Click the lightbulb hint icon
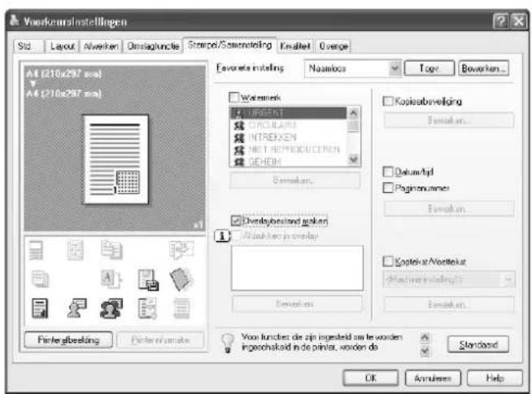The width and height of the screenshot is (532, 394). coord(228,343)
